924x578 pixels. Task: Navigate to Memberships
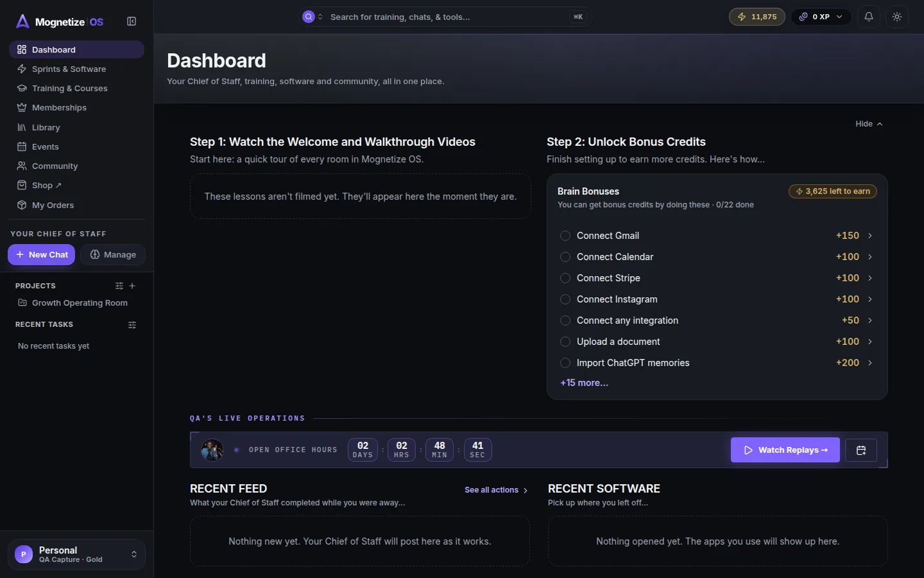coord(76,107)
